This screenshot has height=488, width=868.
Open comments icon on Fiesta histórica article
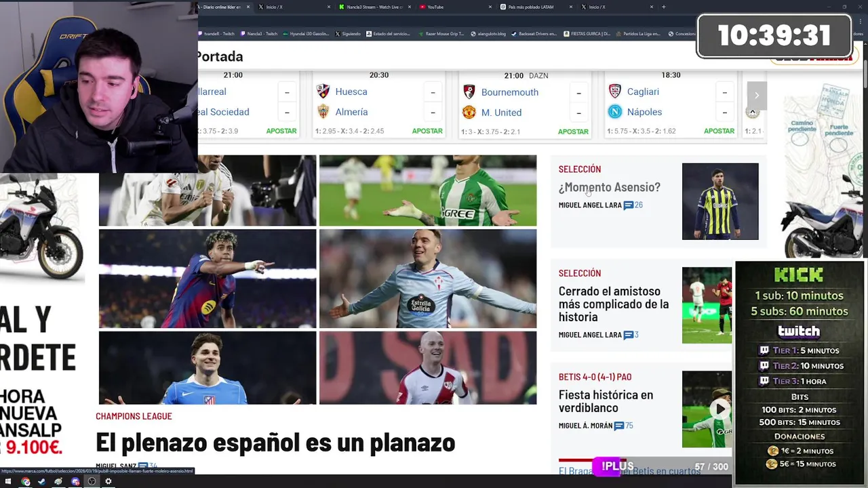tap(619, 426)
